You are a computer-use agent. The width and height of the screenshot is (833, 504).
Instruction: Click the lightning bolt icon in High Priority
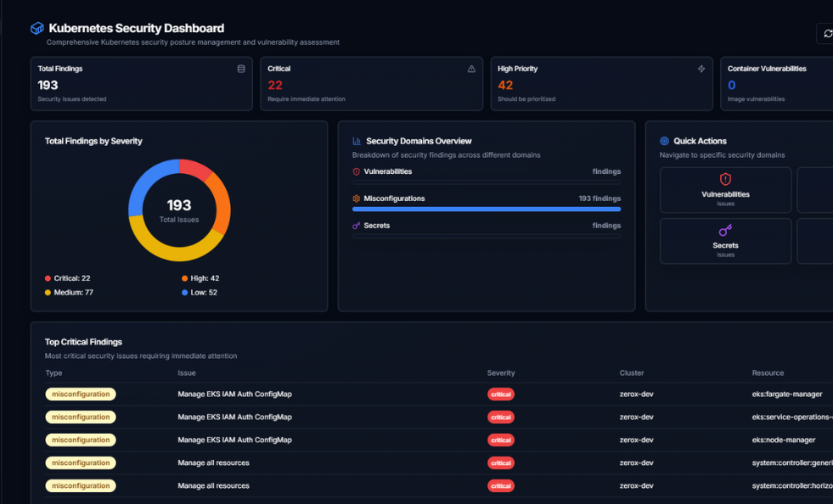(701, 69)
